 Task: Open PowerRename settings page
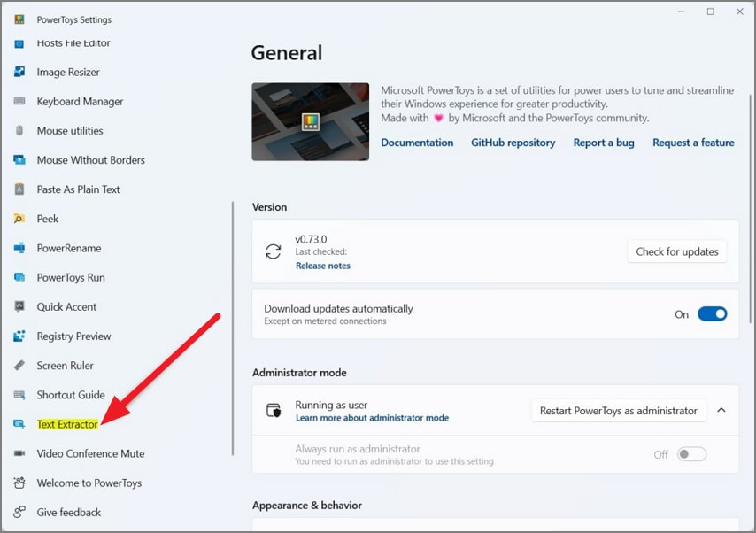69,248
